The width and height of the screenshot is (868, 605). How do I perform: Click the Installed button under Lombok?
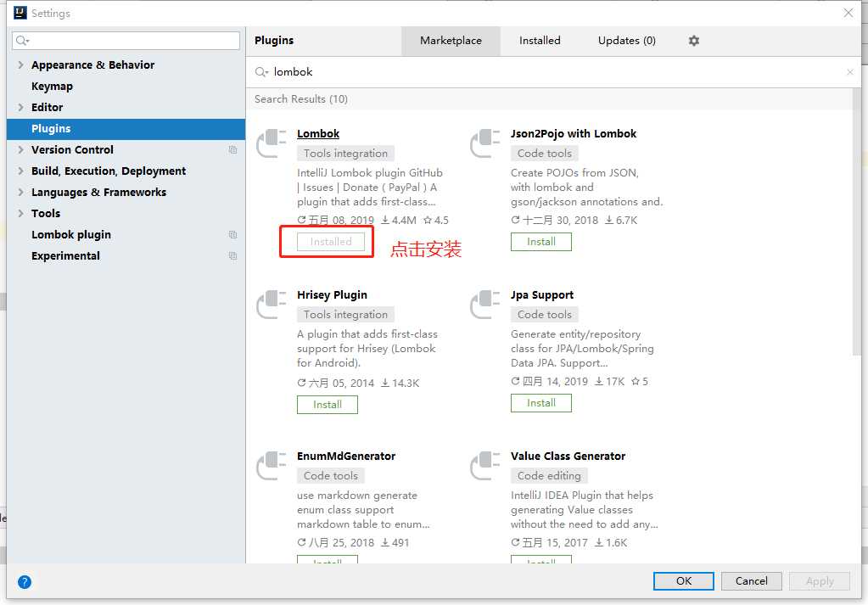[331, 242]
